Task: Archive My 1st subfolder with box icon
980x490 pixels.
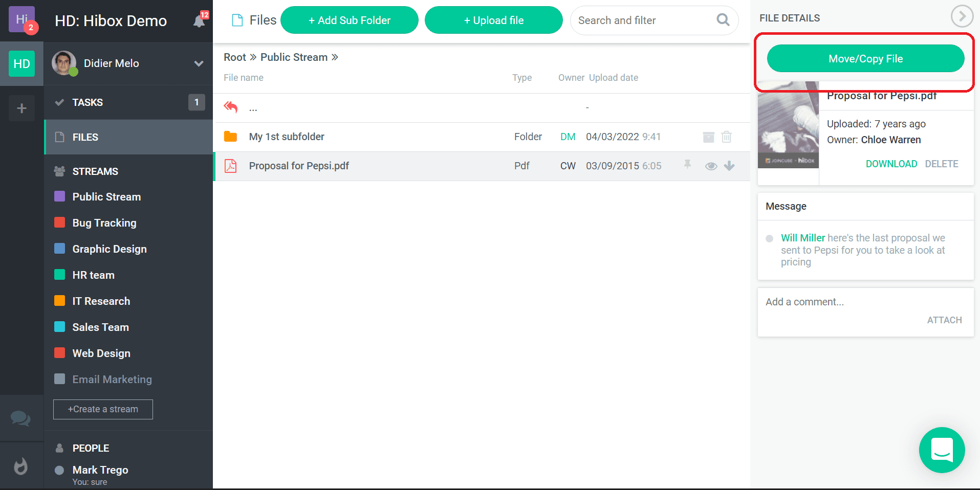Action: click(708, 137)
